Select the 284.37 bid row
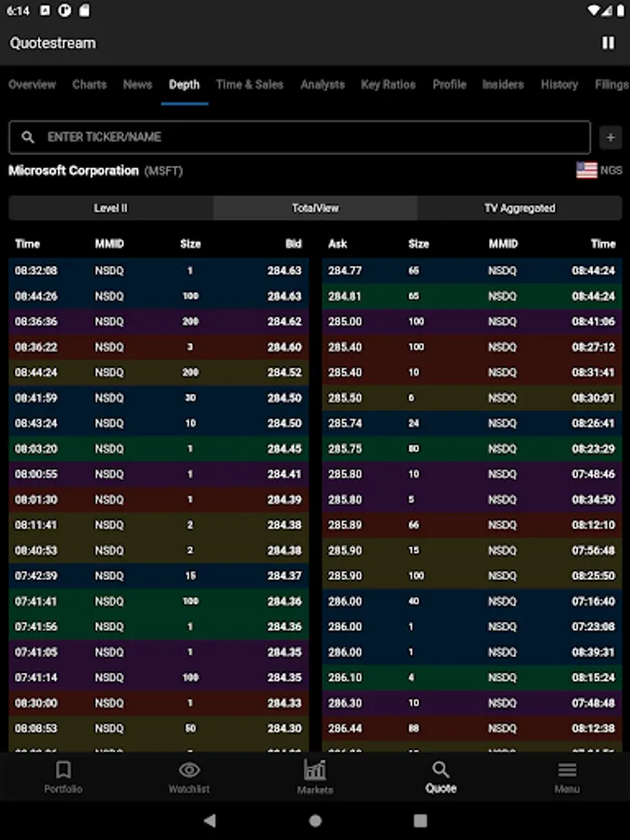 [159, 576]
